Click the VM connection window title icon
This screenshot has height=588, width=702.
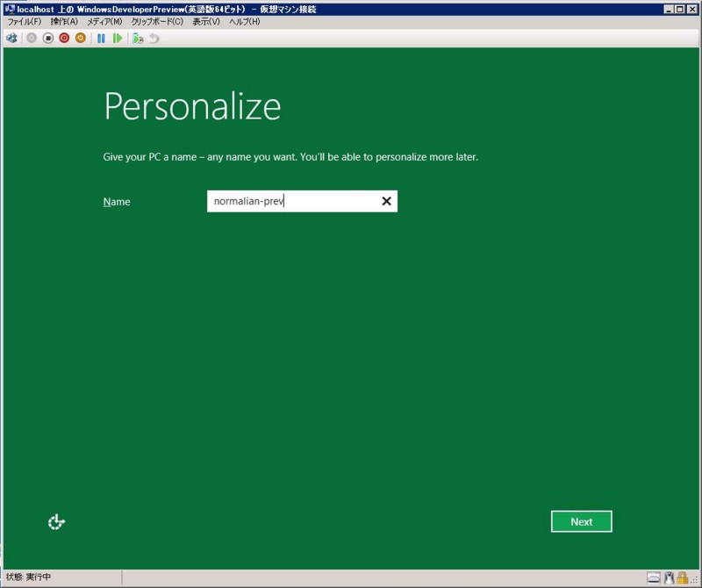pos(10,9)
